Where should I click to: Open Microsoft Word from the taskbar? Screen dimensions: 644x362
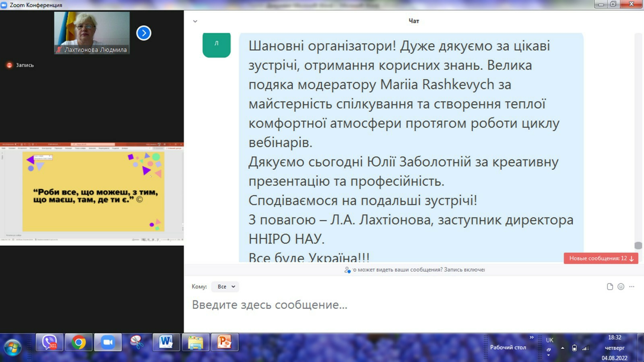(166, 342)
